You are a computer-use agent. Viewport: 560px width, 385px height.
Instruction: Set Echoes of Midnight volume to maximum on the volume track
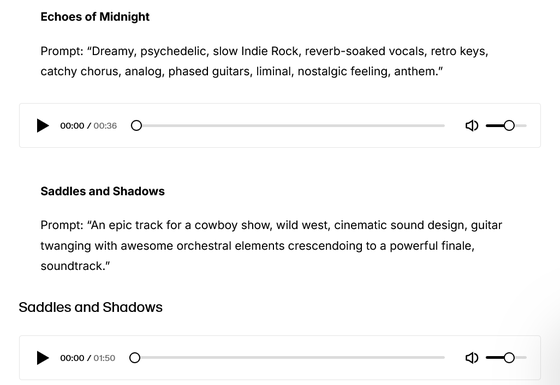pos(526,126)
